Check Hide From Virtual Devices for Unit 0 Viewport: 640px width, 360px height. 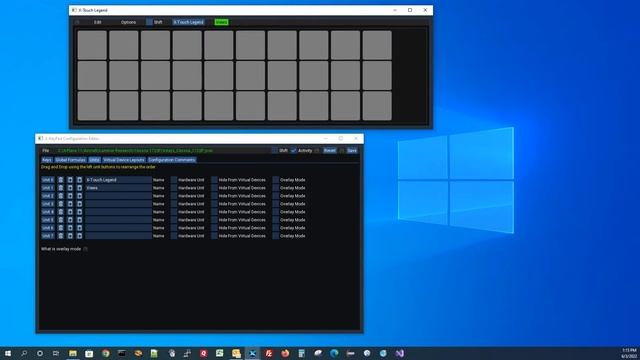[x=214, y=180]
